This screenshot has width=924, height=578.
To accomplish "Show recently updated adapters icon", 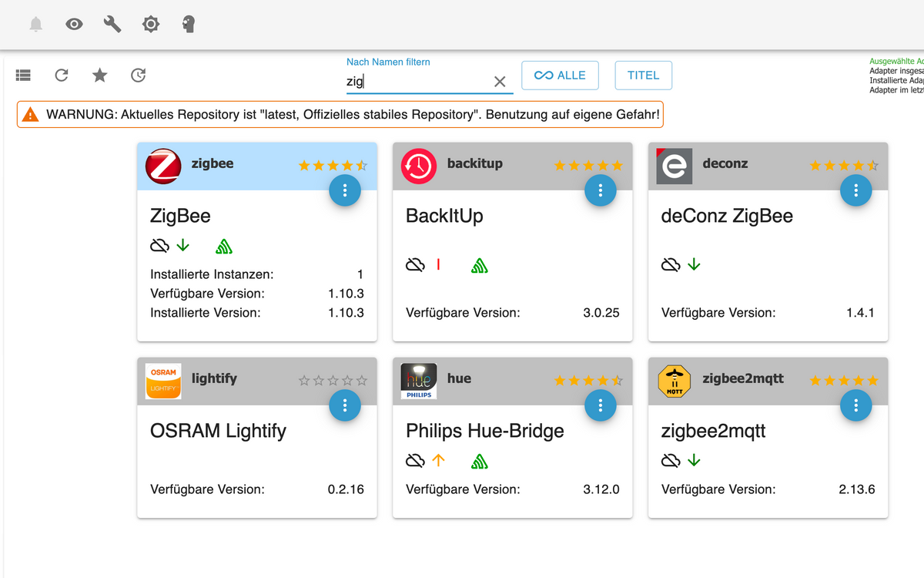I will 138,75.
